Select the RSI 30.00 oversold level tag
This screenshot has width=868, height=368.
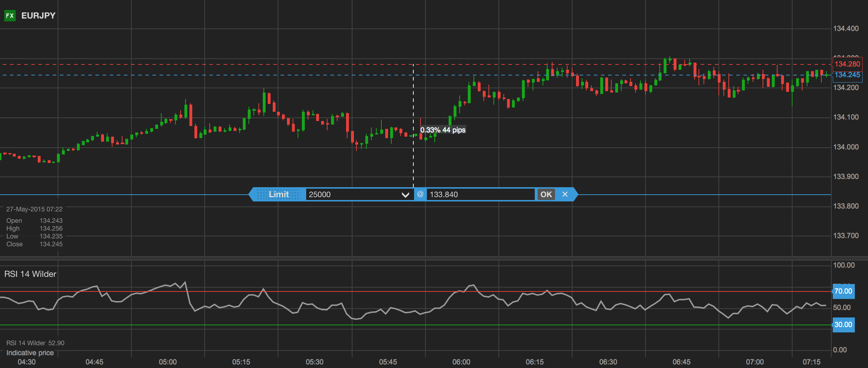843,325
